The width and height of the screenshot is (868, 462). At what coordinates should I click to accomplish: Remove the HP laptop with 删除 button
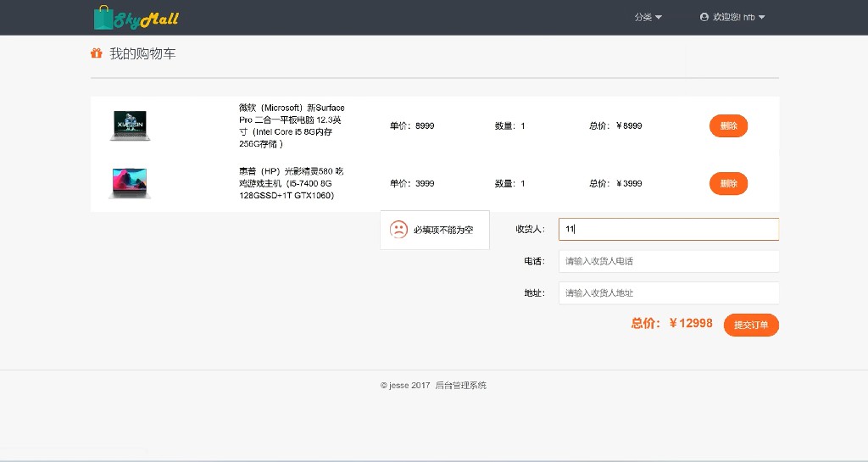click(x=728, y=183)
